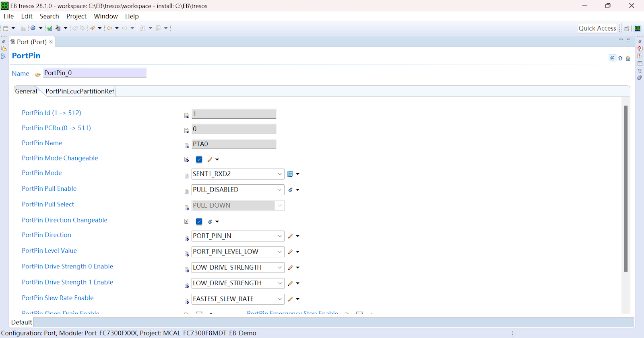
Task: Click the green checkmark verify project icon
Action: pos(50,28)
